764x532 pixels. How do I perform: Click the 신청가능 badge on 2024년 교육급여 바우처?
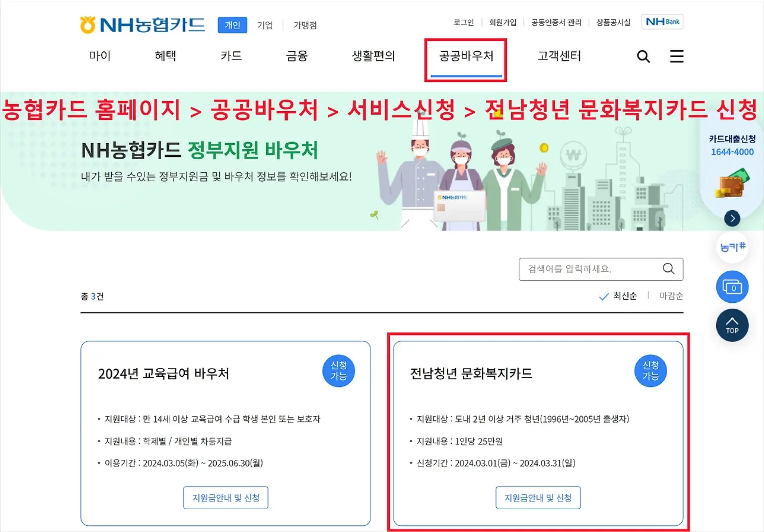[x=338, y=371]
